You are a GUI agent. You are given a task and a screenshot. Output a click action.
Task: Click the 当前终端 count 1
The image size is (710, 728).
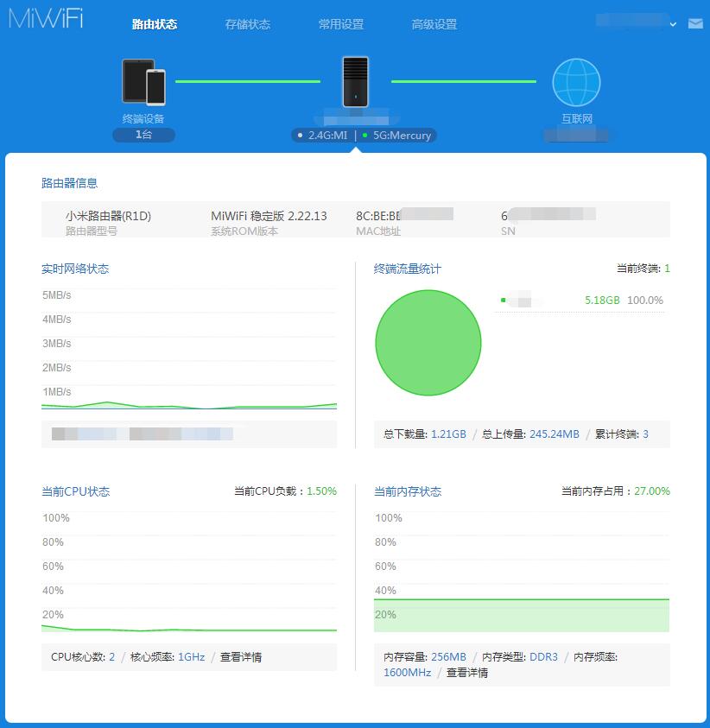tap(667, 269)
